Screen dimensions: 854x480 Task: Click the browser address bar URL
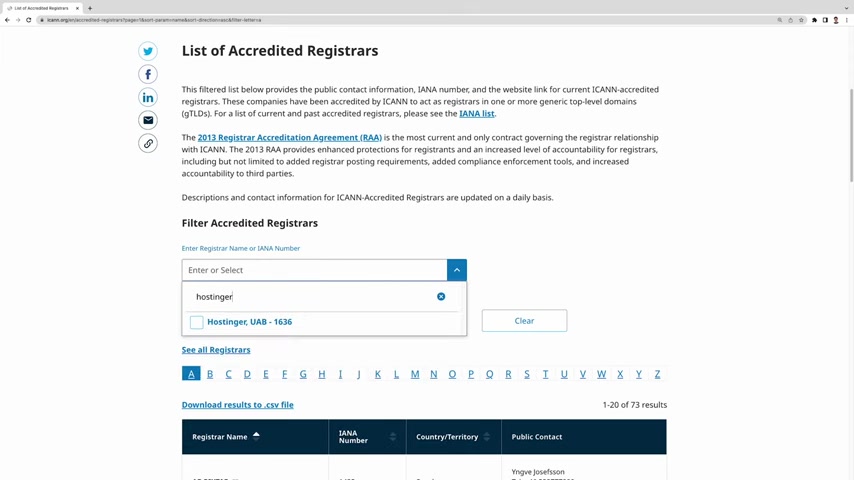tap(154, 20)
